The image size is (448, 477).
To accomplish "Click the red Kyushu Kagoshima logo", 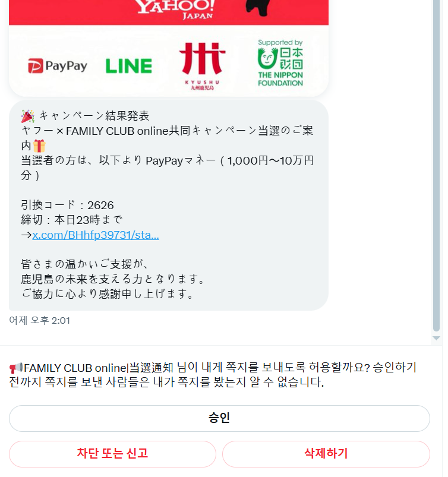I will (202, 66).
